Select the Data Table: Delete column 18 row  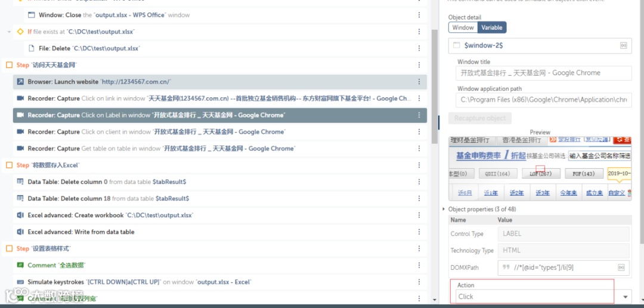(x=219, y=198)
